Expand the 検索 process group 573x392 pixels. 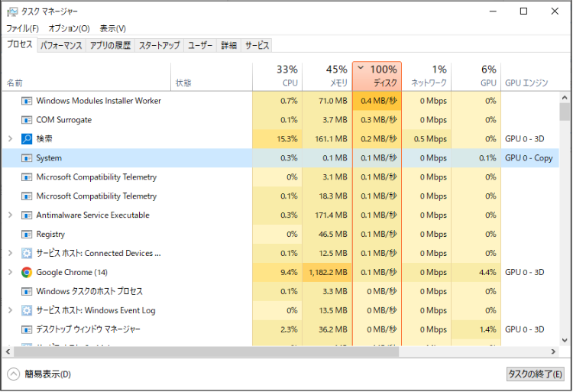[x=10, y=138]
